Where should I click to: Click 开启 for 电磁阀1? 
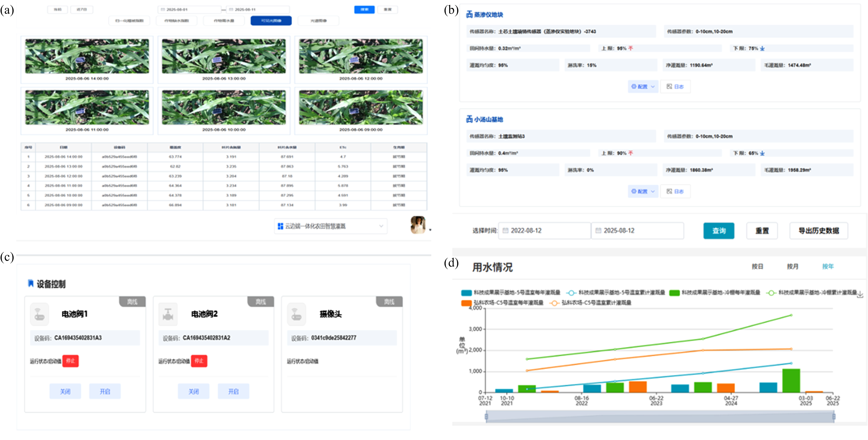point(105,392)
